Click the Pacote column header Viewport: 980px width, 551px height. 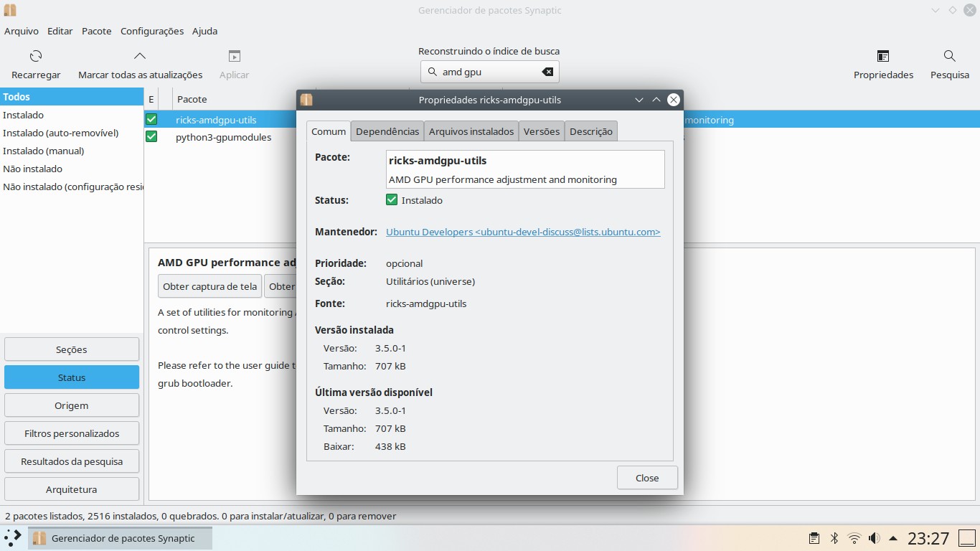(235, 99)
